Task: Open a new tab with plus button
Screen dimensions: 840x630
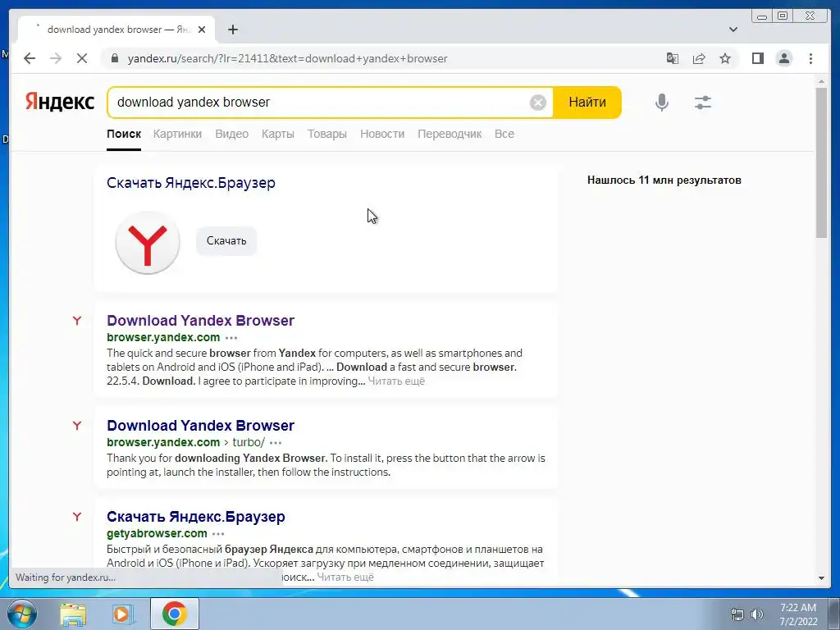Action: click(x=232, y=30)
